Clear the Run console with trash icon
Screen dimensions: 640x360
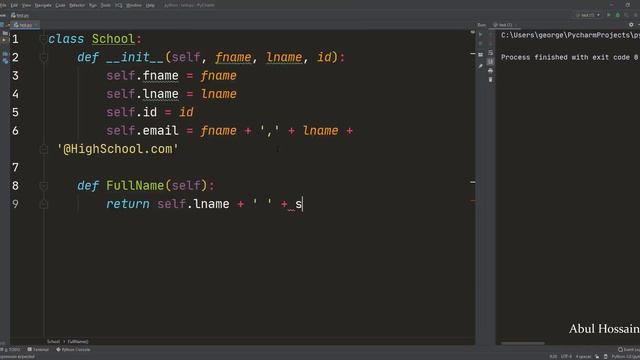(490, 80)
